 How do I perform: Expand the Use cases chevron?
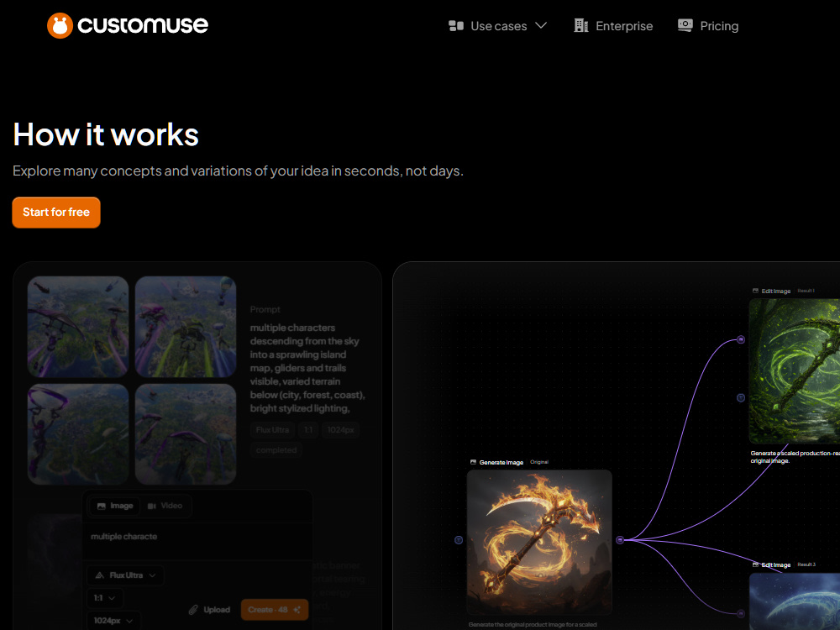pos(541,25)
